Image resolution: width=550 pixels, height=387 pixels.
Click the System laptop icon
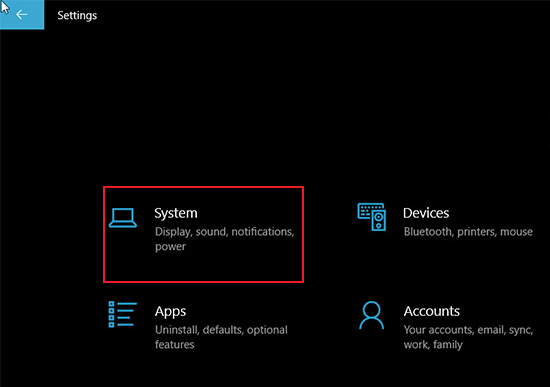pos(123,218)
